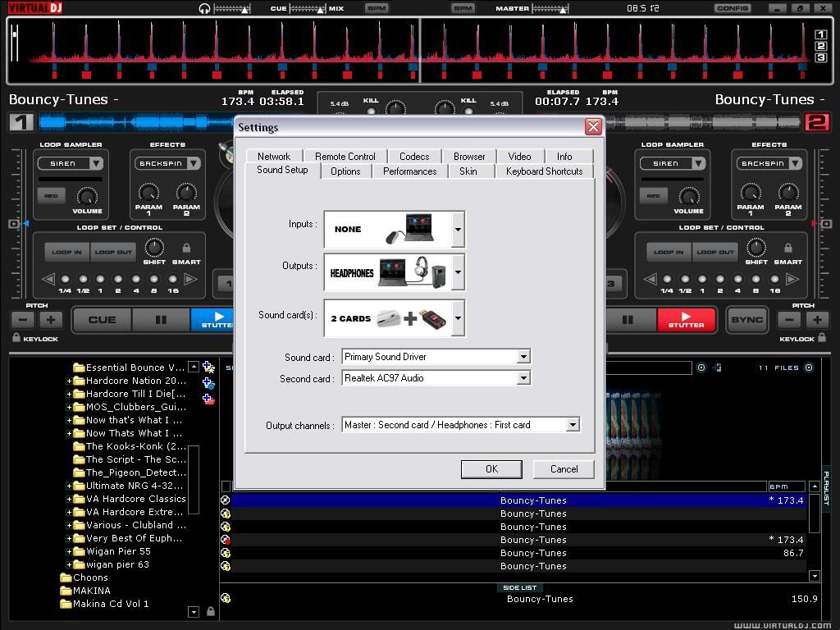840x630 pixels.
Task: Toggle REC in deck 2 loop sampler
Action: 654,195
